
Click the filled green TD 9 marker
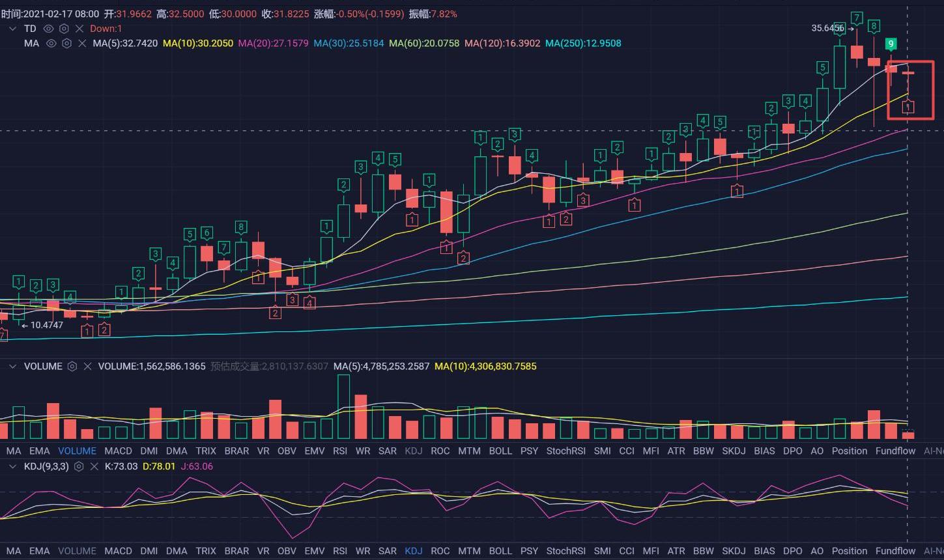point(891,44)
